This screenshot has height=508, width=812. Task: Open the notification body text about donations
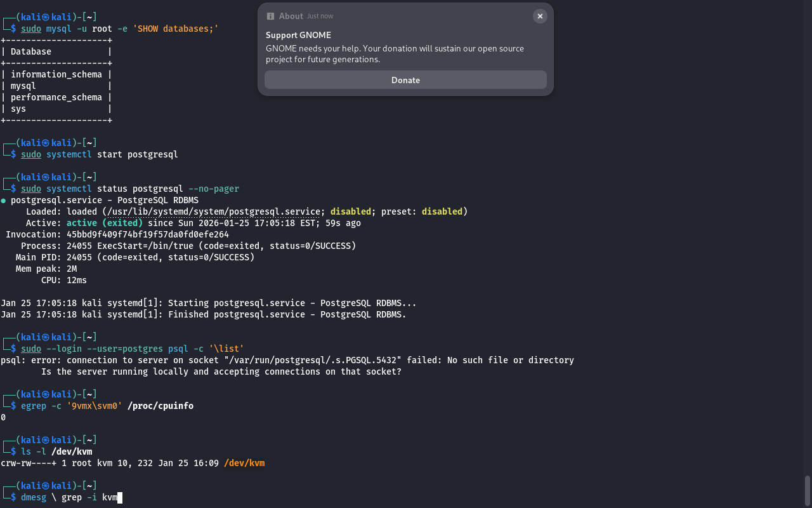pos(395,54)
